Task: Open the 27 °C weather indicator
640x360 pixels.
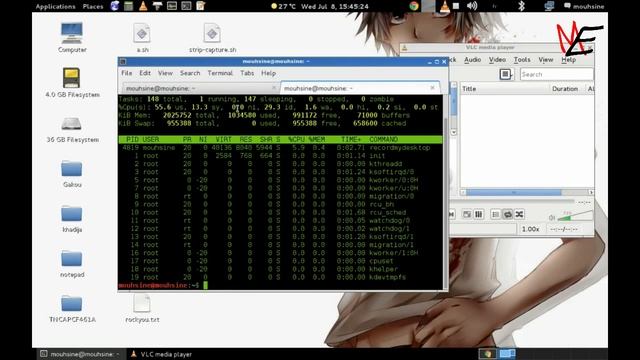Action: [283, 6]
